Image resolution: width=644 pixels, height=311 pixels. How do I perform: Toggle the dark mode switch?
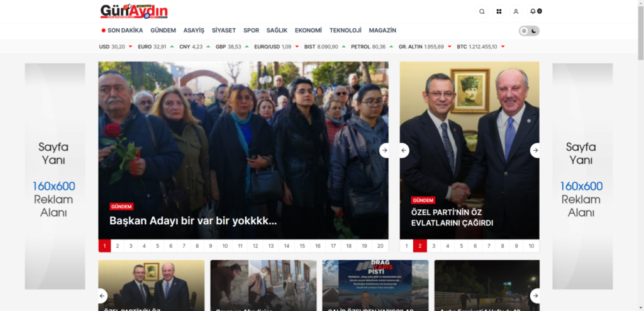click(x=529, y=31)
